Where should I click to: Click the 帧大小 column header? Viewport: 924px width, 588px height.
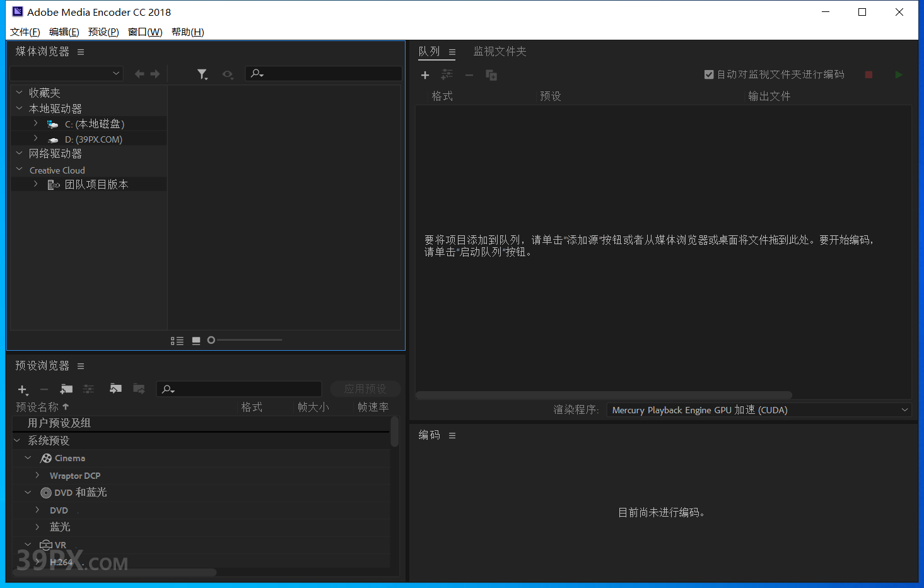(313, 407)
